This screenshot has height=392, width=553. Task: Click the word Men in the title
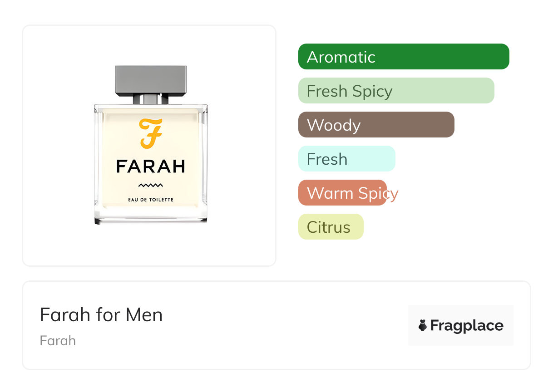(x=144, y=315)
